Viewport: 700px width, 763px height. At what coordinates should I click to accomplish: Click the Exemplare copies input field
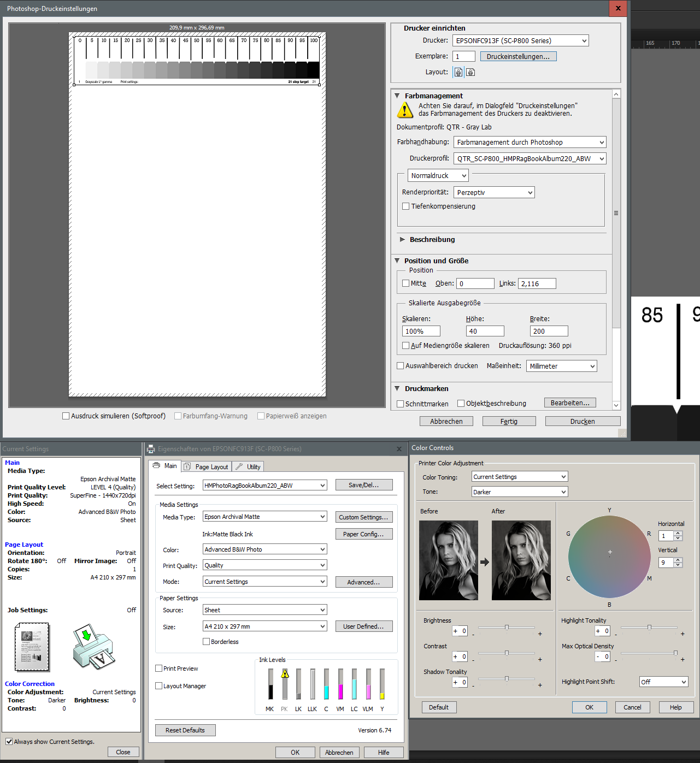[x=463, y=57]
